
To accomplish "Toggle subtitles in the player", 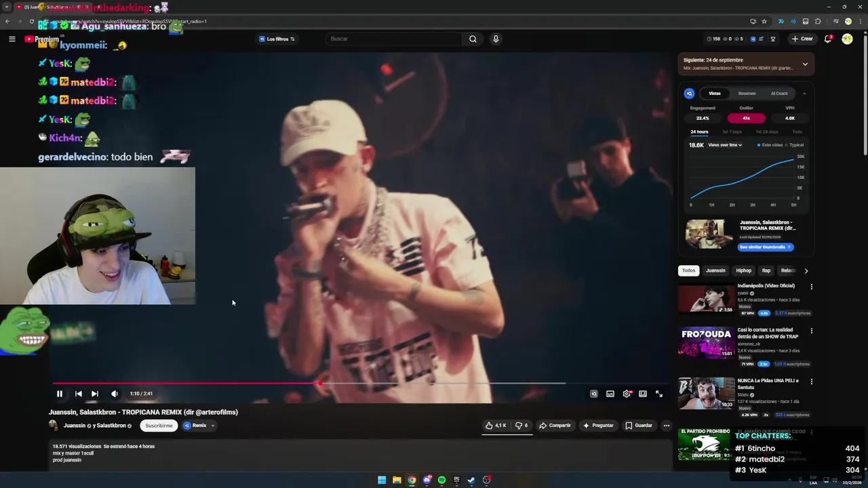I will [610, 394].
